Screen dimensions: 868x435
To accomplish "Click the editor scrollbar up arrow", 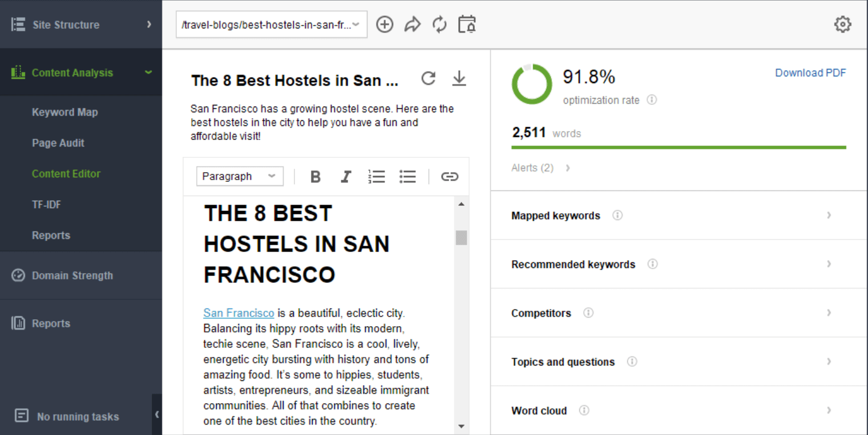I will (x=461, y=204).
